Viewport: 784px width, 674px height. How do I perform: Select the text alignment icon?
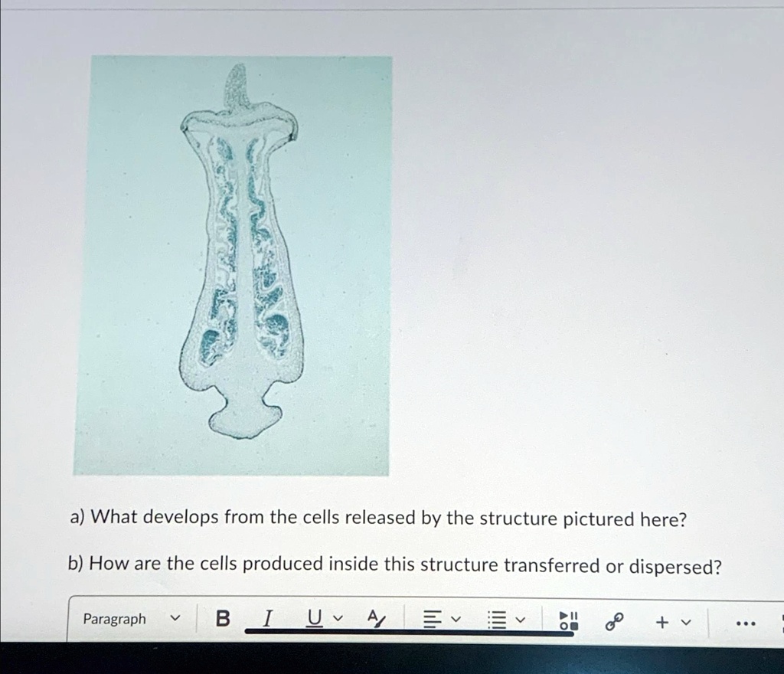click(x=433, y=619)
